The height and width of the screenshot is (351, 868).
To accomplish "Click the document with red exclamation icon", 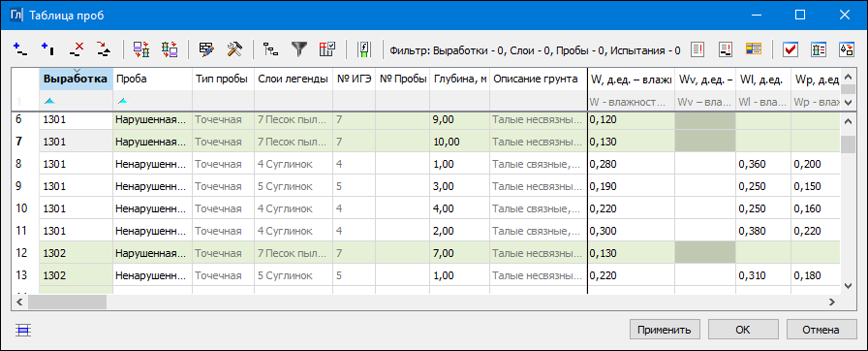I will [x=698, y=49].
